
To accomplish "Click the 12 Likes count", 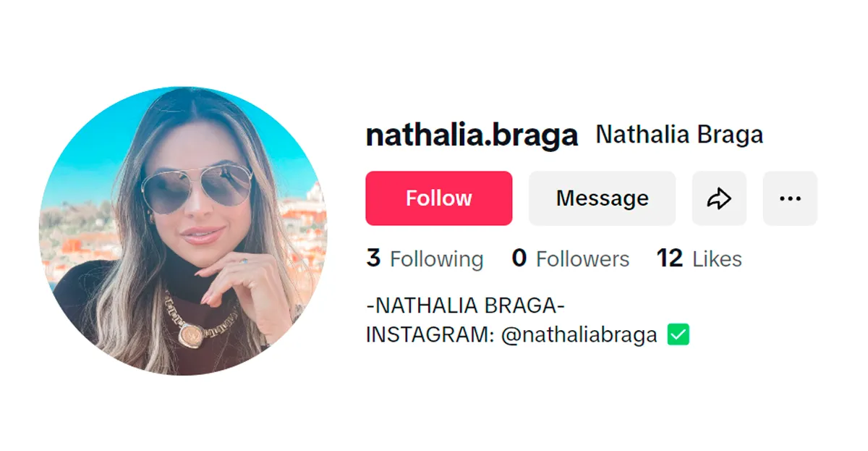I will point(699,258).
